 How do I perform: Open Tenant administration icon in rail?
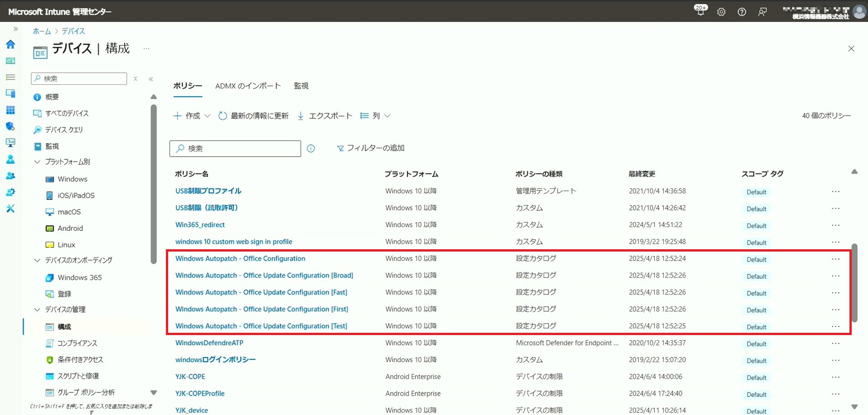pyautogui.click(x=10, y=192)
